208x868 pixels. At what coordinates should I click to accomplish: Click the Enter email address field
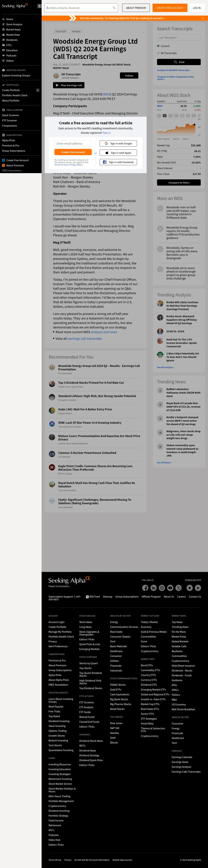pos(73,144)
